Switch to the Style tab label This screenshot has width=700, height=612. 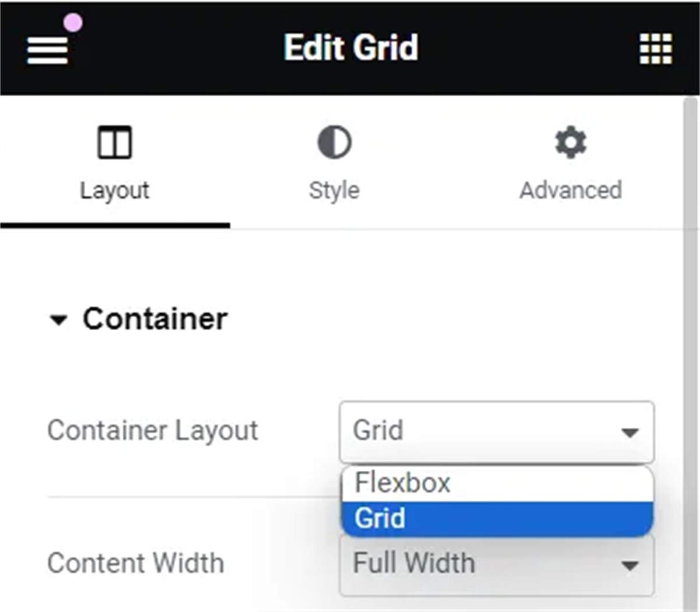[x=334, y=190]
